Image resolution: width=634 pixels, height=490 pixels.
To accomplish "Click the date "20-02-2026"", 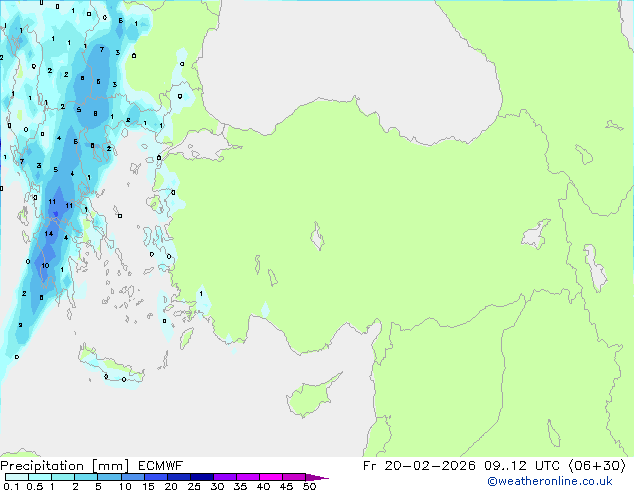I will click(x=429, y=466).
